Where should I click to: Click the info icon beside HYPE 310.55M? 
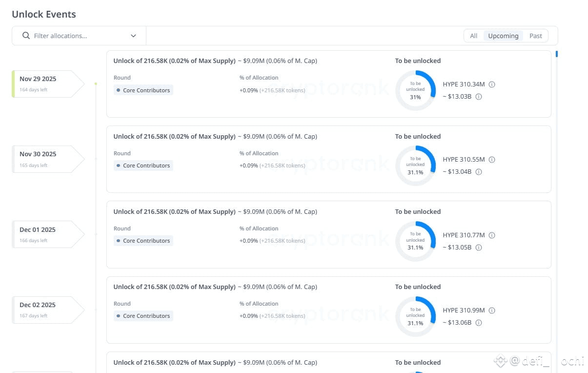pyautogui.click(x=492, y=160)
